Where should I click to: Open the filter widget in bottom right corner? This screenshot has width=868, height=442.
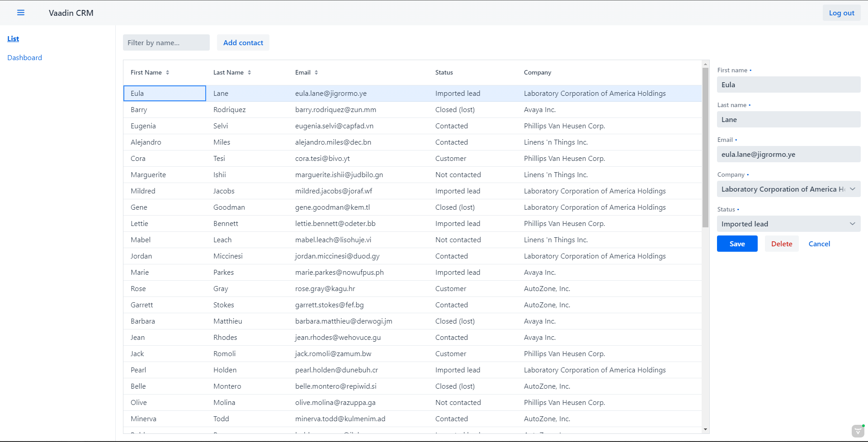click(857, 431)
